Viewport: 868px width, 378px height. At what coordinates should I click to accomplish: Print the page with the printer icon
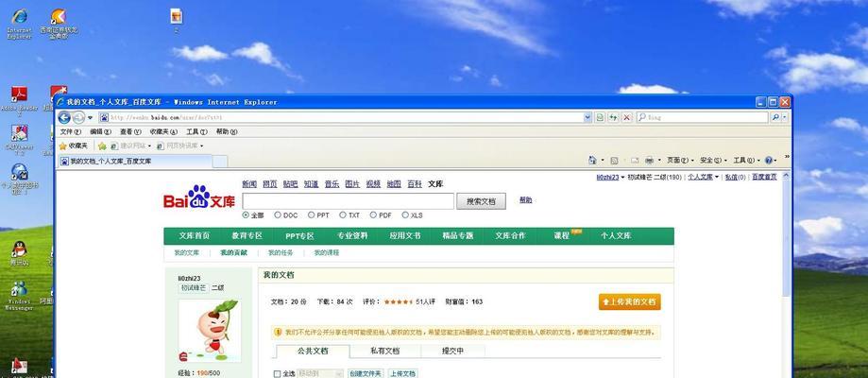649,161
